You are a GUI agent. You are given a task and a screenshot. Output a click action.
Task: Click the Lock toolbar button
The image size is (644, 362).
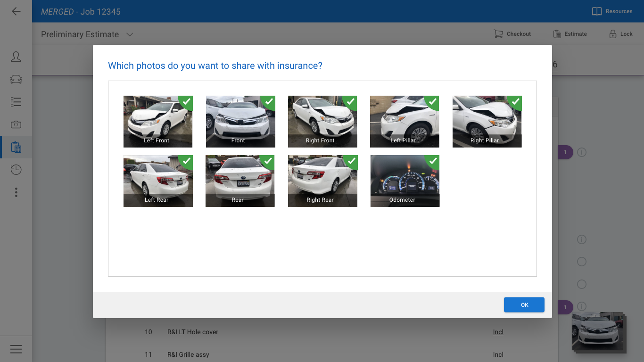(620, 34)
